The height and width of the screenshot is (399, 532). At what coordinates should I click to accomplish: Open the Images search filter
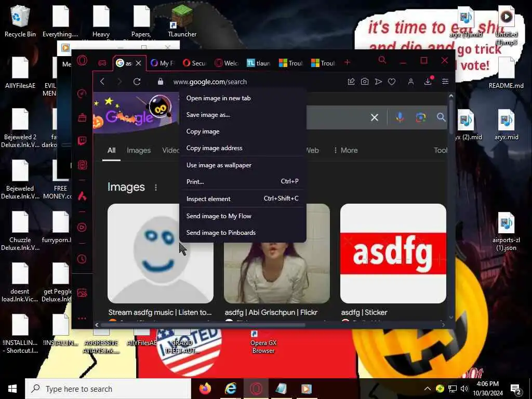(138, 150)
